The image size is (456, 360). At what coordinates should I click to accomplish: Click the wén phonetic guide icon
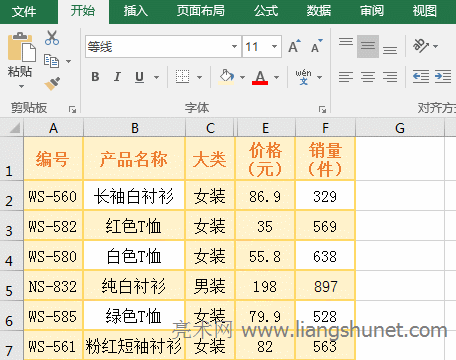(303, 77)
